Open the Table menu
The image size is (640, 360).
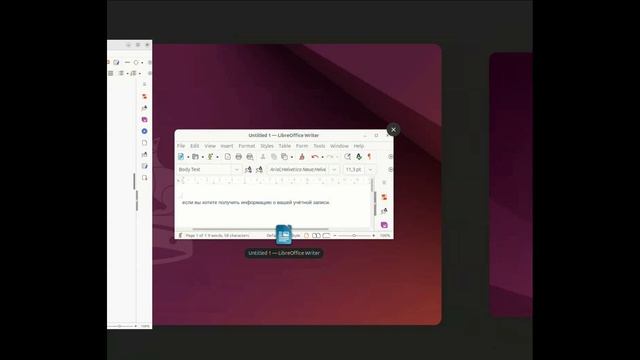point(284,146)
